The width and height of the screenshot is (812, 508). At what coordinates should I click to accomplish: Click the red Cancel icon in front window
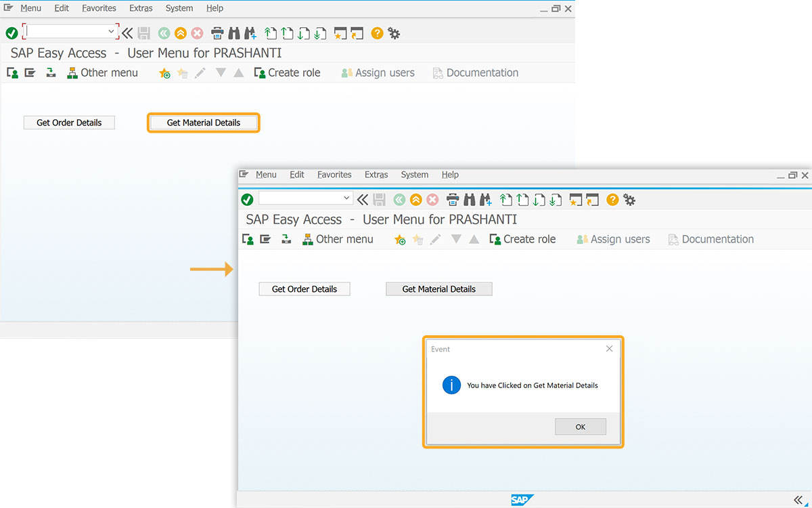(432, 199)
